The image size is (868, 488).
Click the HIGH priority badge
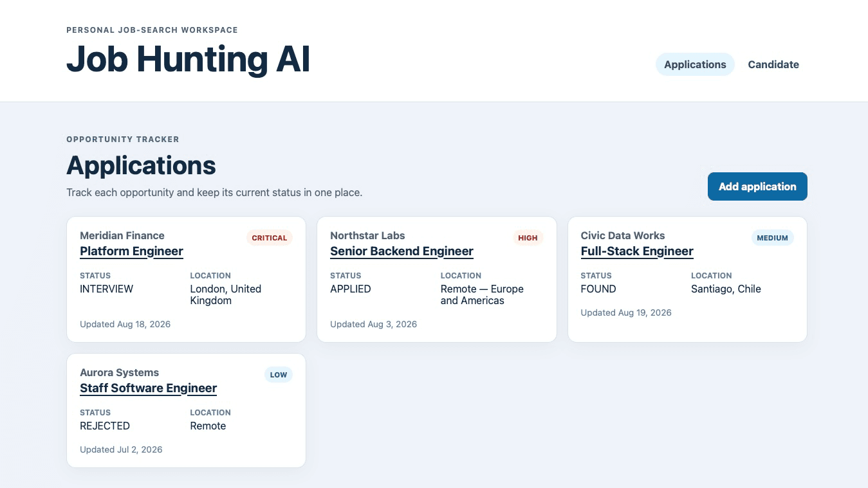pos(528,238)
